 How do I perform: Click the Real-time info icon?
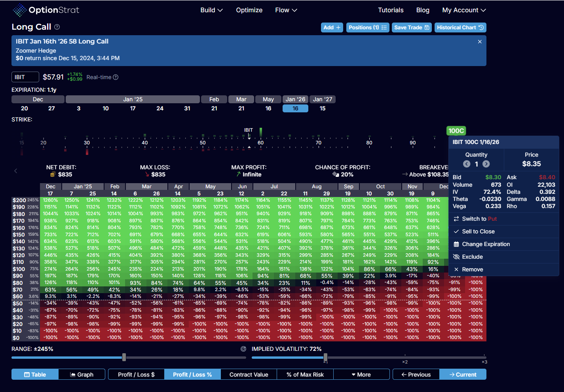116,77
